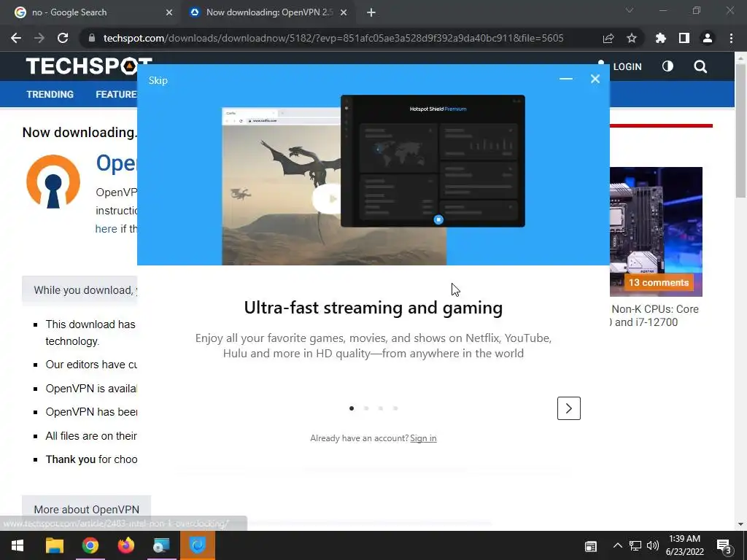Skip the Hotspot Shield intro
Screen dimensions: 747x560
pos(158,80)
